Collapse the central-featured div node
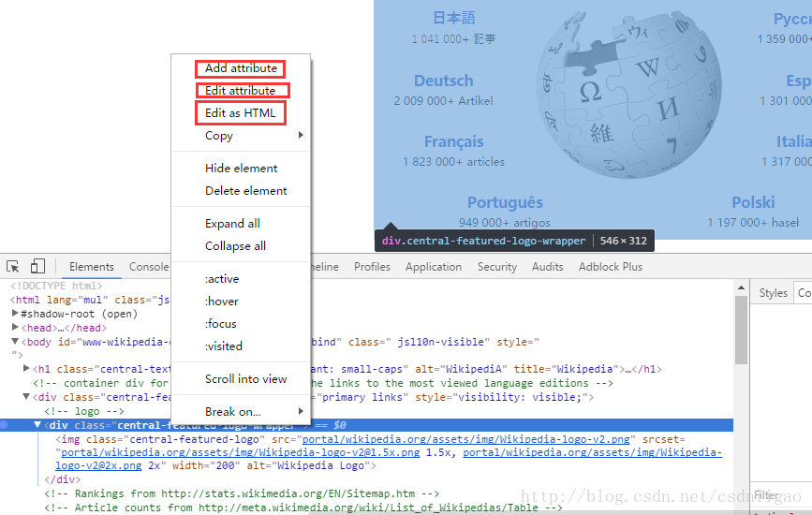The height and width of the screenshot is (515, 812). (x=26, y=396)
